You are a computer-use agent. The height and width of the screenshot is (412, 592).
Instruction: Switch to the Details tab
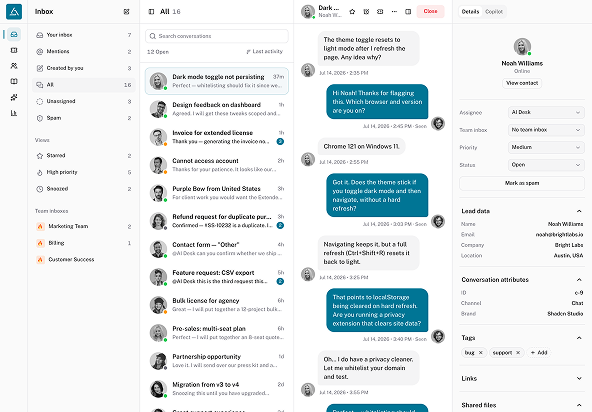(470, 12)
